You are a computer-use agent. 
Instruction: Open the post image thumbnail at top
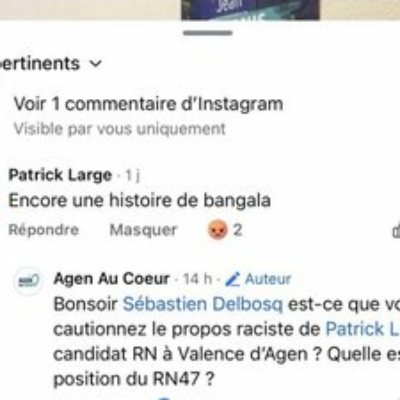(250, 10)
